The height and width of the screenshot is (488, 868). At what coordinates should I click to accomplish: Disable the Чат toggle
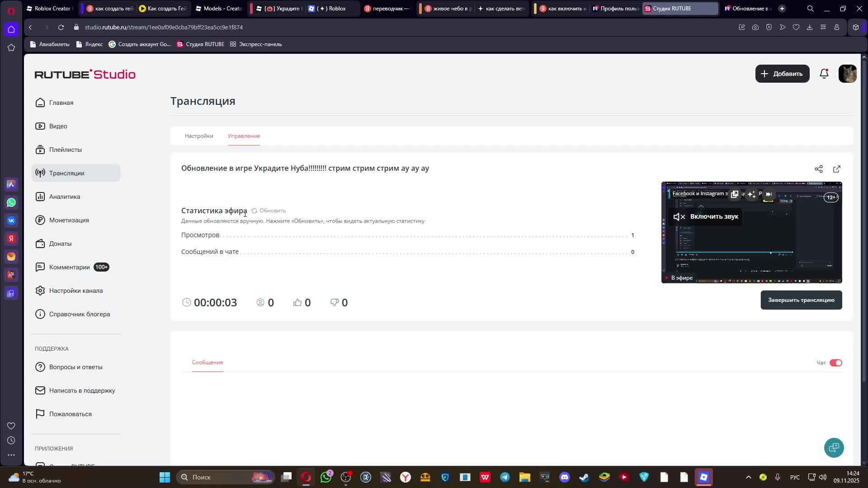pyautogui.click(x=835, y=363)
